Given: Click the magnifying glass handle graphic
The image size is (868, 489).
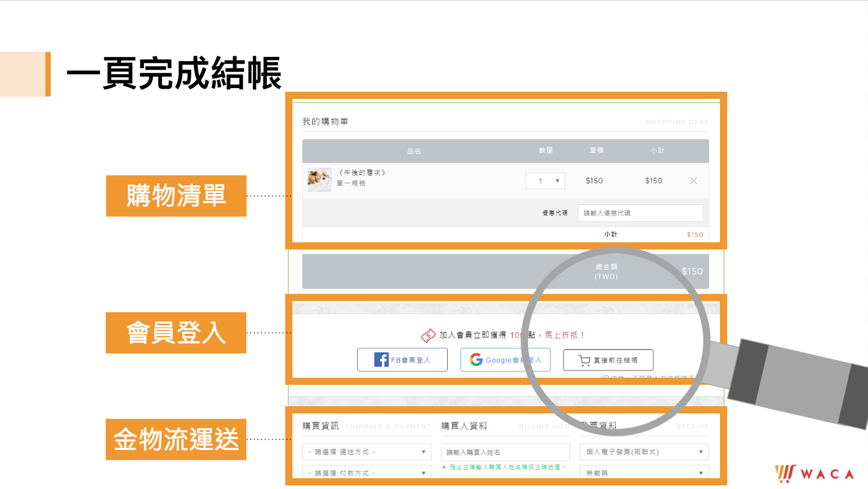Looking at the screenshot, I should [x=797, y=384].
